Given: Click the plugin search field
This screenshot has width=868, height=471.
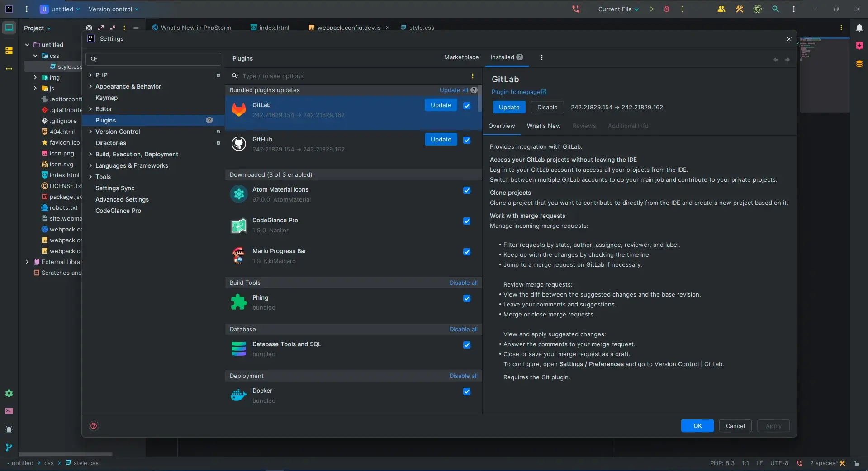Looking at the screenshot, I should (353, 76).
